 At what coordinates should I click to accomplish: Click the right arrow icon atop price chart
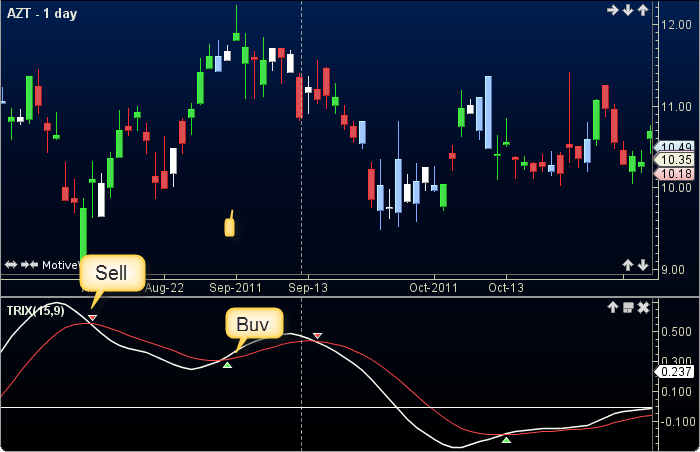pyautogui.click(x=612, y=10)
